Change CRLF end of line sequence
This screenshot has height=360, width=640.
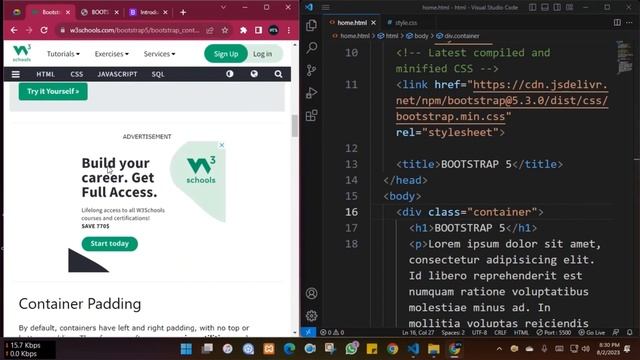pyautogui.click(x=500, y=332)
